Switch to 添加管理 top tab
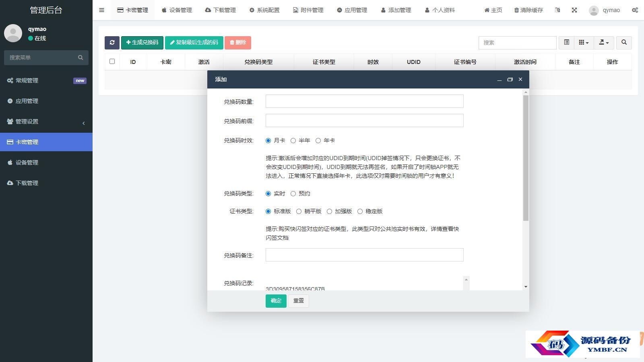 point(396,10)
